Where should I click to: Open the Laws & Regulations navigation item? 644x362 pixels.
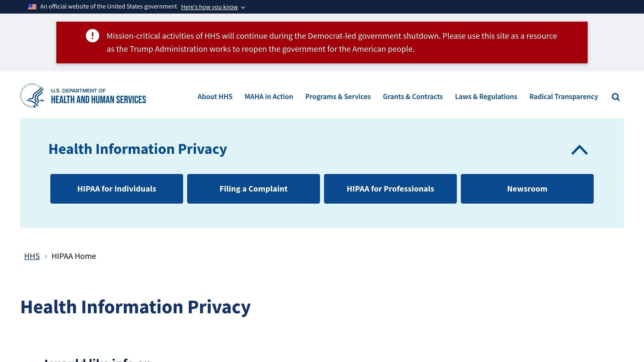[486, 97]
